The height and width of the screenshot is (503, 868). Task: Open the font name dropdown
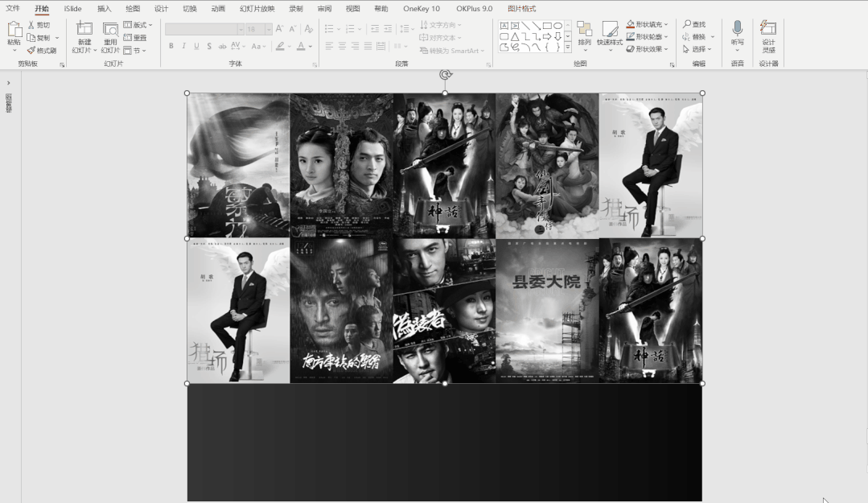(x=241, y=29)
